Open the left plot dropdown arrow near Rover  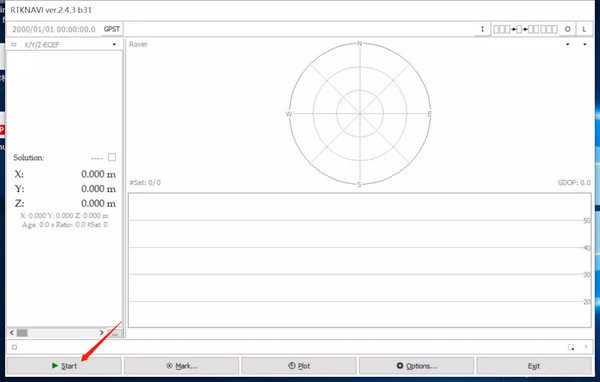pos(567,44)
